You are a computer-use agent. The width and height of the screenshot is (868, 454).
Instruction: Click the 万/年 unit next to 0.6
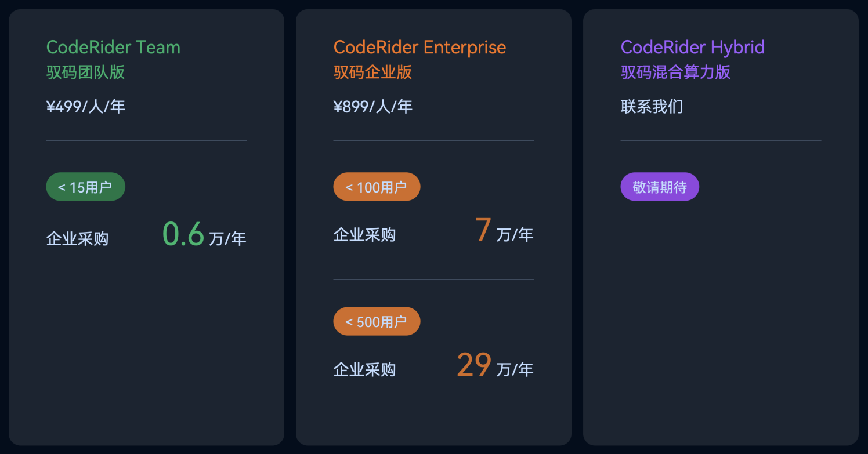pos(228,239)
